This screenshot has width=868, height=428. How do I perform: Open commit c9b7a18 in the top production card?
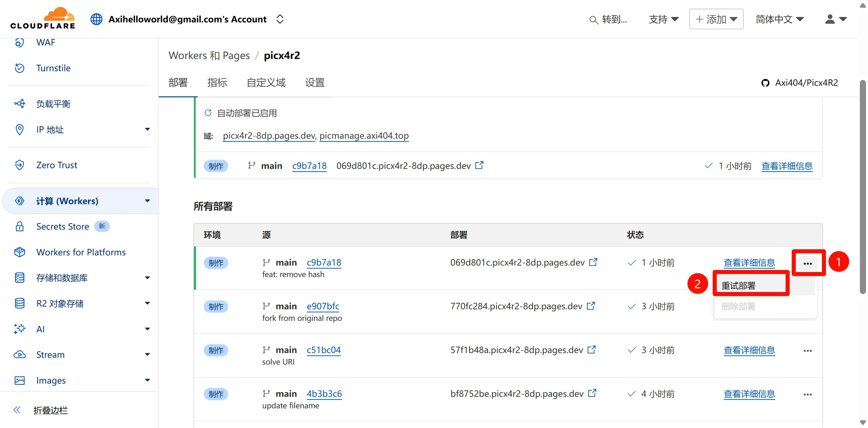[x=310, y=166]
